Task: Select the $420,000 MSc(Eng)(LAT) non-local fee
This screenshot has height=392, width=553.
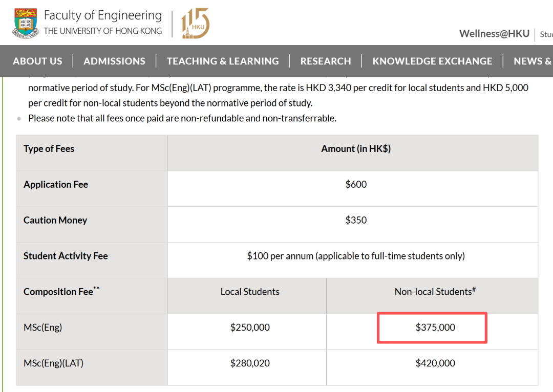Action: pos(435,363)
